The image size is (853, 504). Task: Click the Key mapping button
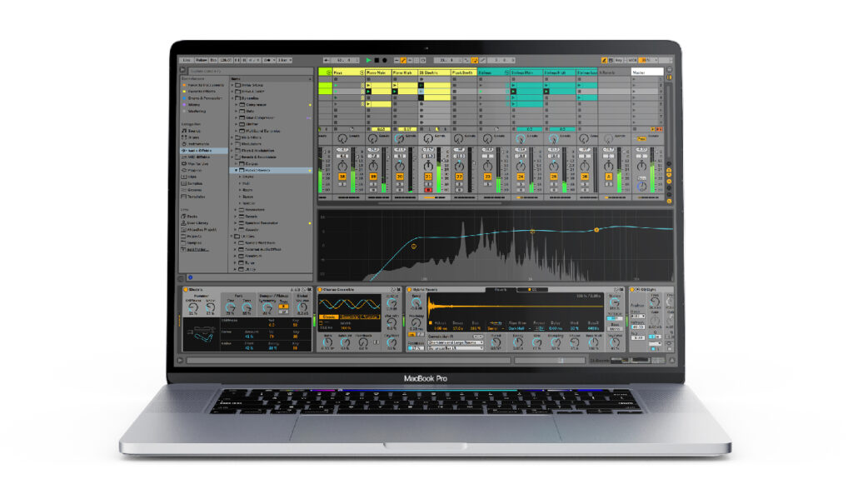click(x=619, y=61)
